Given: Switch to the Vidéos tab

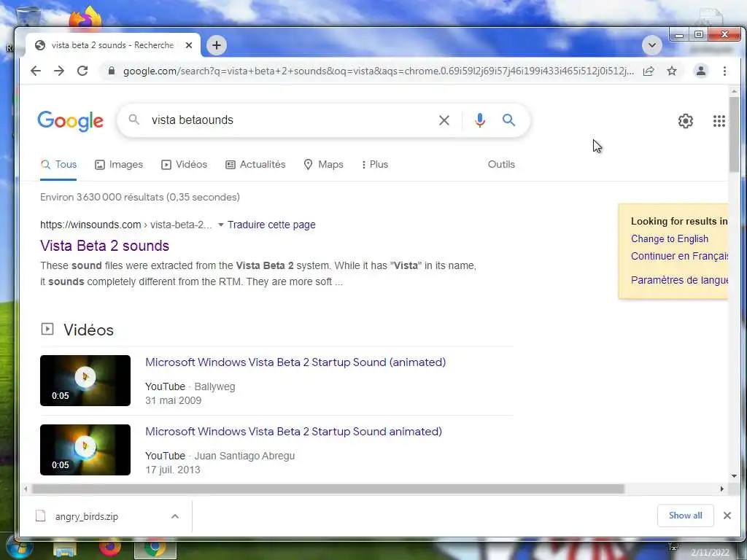Looking at the screenshot, I should 184,165.
